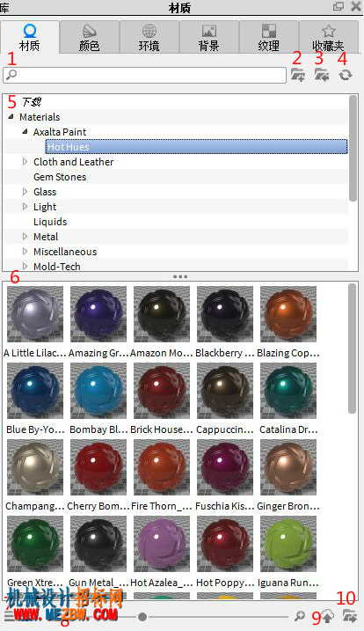
Task: Click the material search input field
Action: [145, 76]
